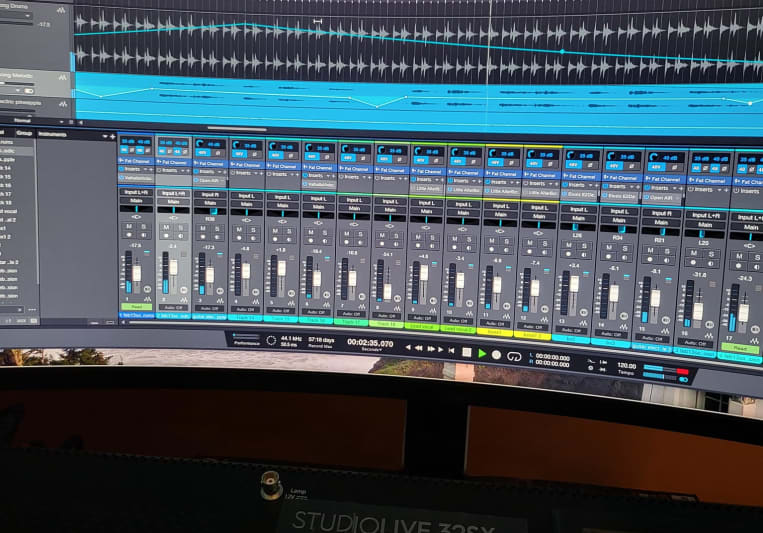Open the Input L+R selector on channel 1
The height and width of the screenshot is (533, 763).
click(137, 192)
